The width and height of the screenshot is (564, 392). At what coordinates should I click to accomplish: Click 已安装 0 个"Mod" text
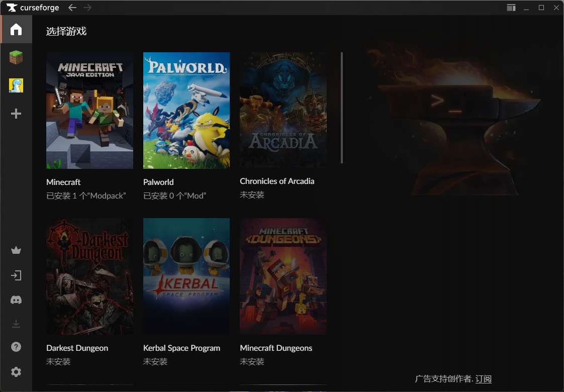(174, 195)
